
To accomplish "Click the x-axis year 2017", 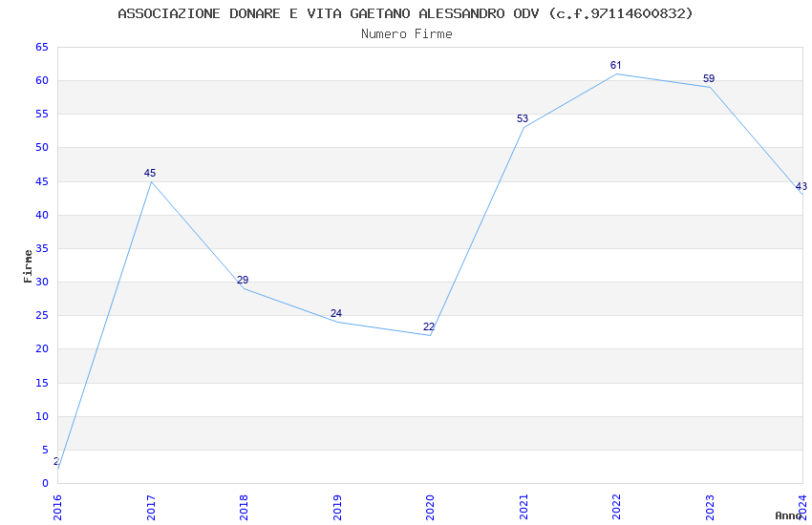I will 151,508.
